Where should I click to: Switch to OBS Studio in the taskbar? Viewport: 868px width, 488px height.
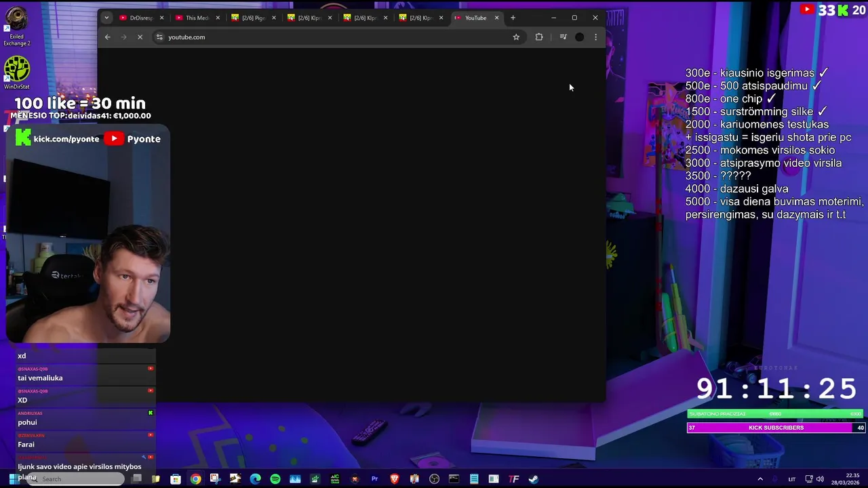[x=434, y=479]
